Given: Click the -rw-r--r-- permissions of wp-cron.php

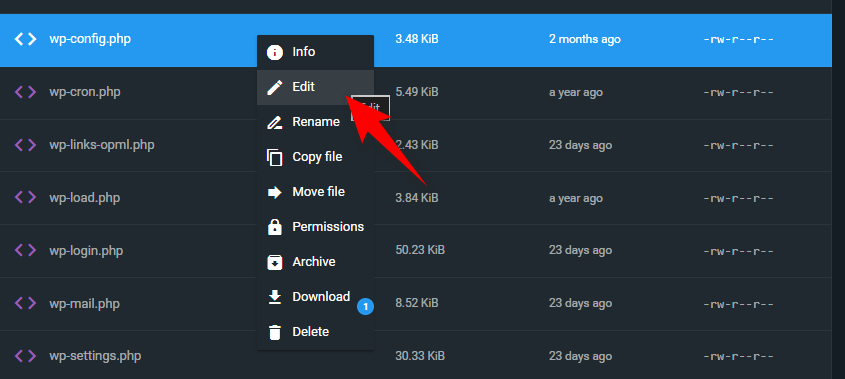Looking at the screenshot, I should click(x=738, y=92).
